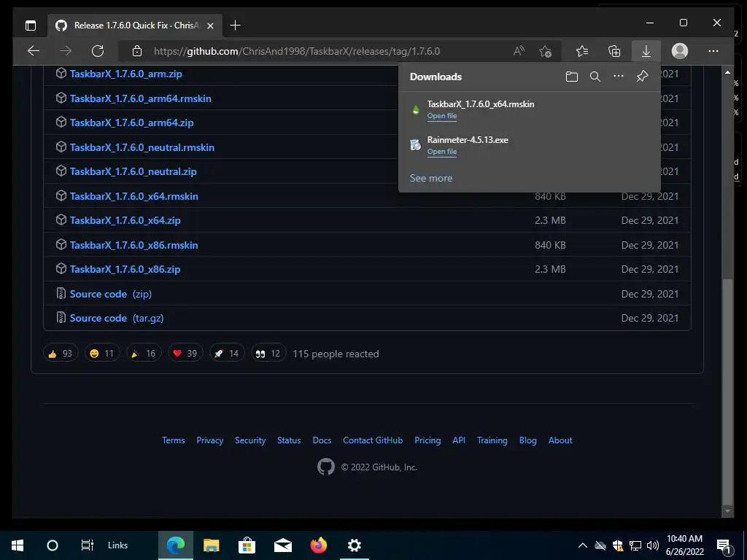Viewport: 747px width, 560px height.
Task: Toggle thumbs up reaction with 93
Action: pos(61,354)
